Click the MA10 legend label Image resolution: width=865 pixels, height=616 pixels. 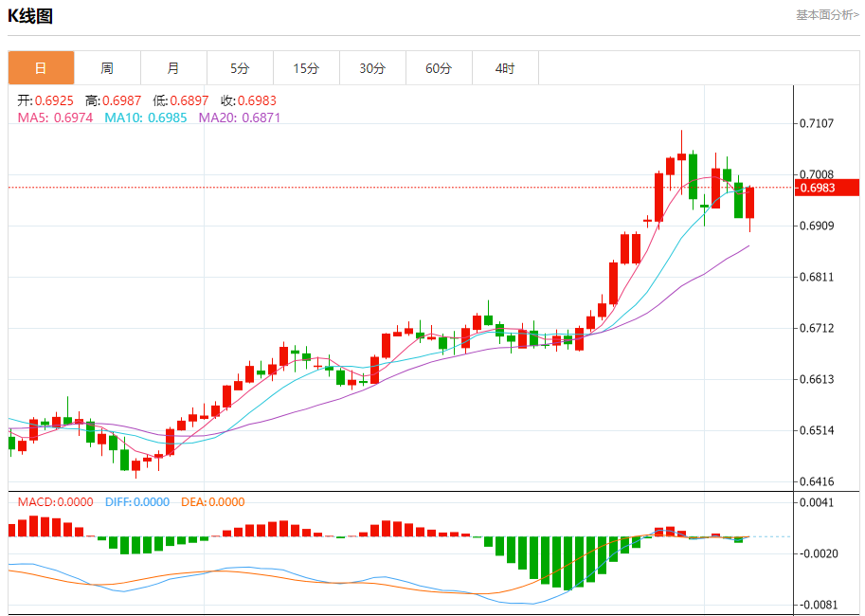click(x=146, y=118)
